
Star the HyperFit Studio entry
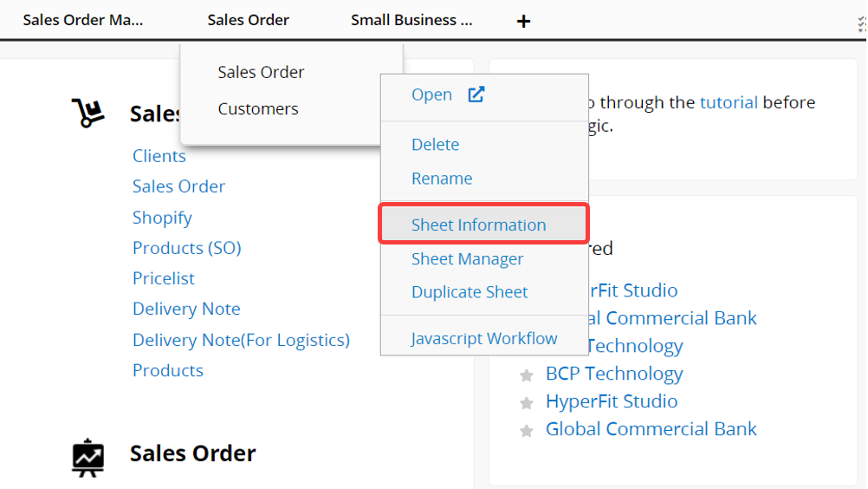[x=526, y=403]
